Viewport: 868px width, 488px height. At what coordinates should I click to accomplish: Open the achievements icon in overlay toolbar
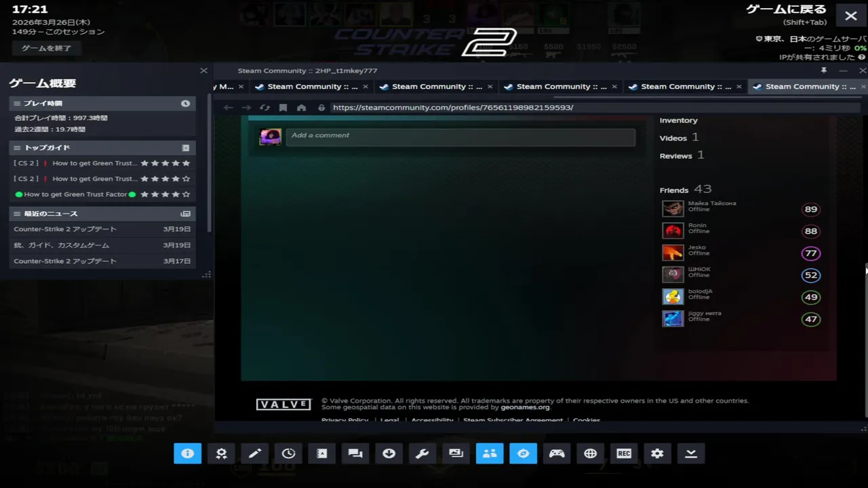221,453
